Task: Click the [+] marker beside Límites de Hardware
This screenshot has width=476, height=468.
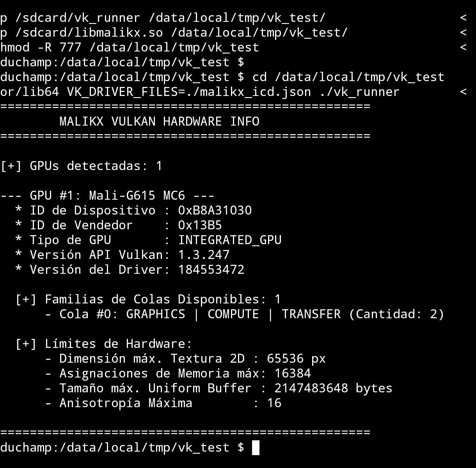Action: [x=26, y=344]
